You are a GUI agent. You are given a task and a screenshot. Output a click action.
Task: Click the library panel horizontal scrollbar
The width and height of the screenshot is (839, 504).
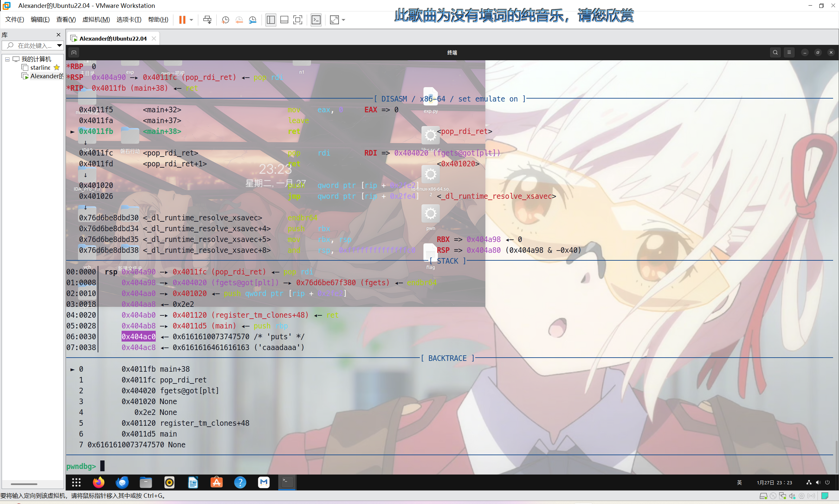24,484
